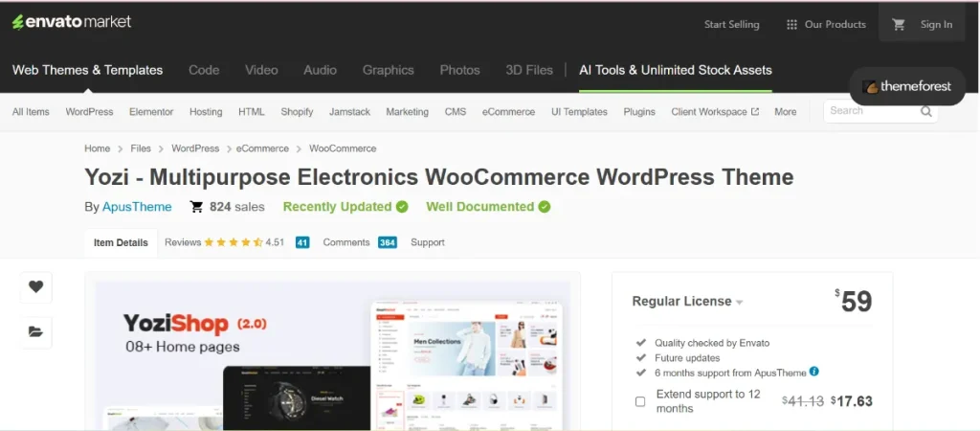Image resolution: width=980 pixels, height=431 pixels.
Task: Open the CMS category
Action: (455, 112)
